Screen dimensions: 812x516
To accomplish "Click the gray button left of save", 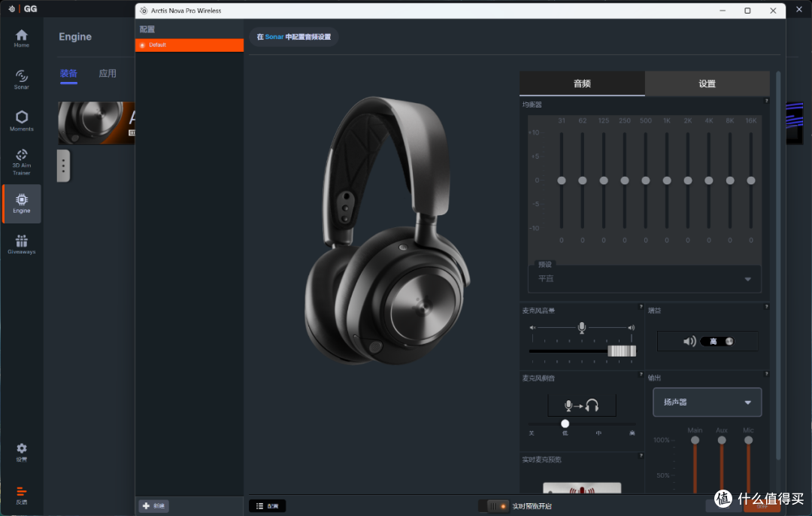I will pyautogui.click(x=723, y=505).
